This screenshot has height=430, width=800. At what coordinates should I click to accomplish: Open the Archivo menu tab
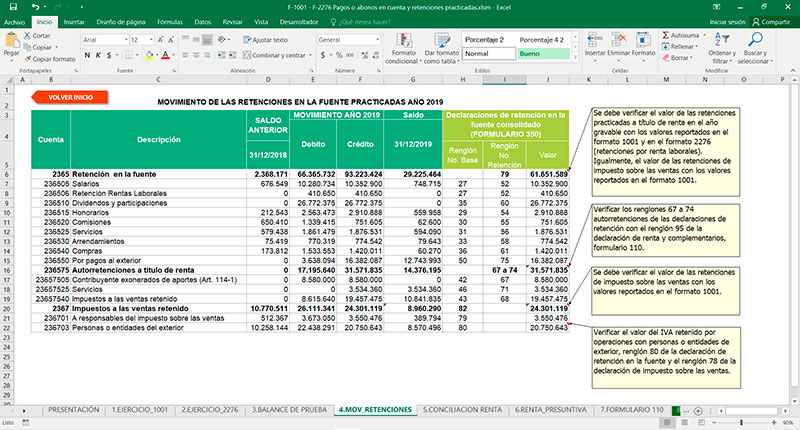point(14,22)
